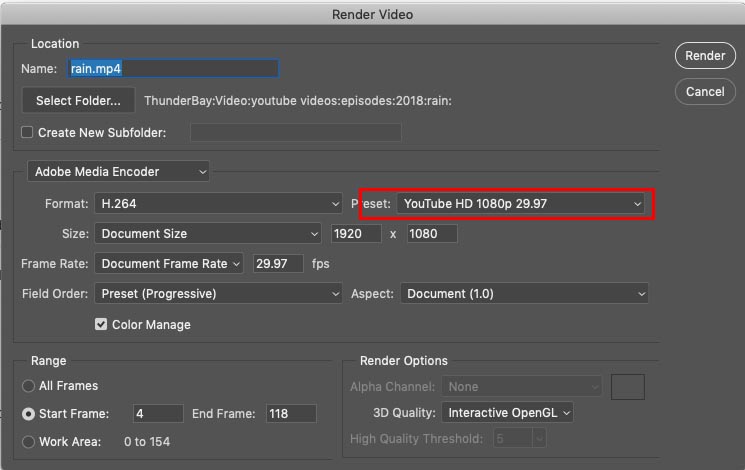This screenshot has width=745, height=470.
Task: Cancel the Render Video dialog
Action: point(705,92)
